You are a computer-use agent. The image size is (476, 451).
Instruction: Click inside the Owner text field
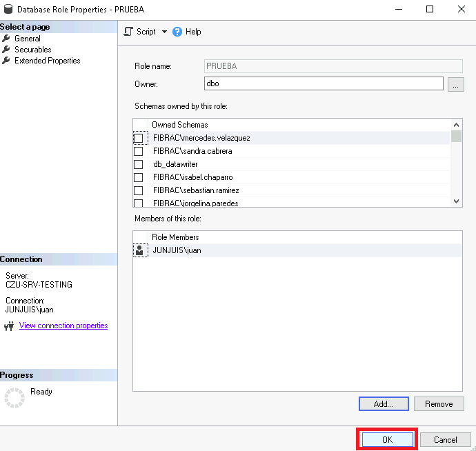[x=323, y=83]
